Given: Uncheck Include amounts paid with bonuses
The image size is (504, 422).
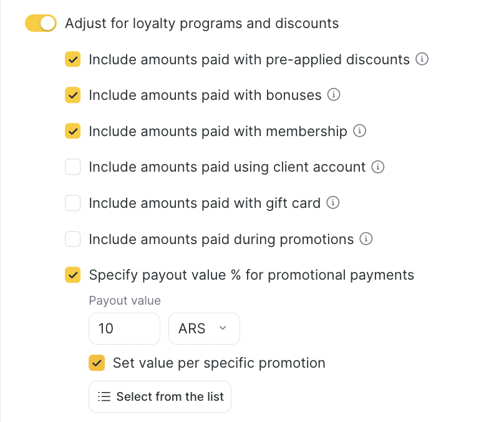Looking at the screenshot, I should coord(73,96).
